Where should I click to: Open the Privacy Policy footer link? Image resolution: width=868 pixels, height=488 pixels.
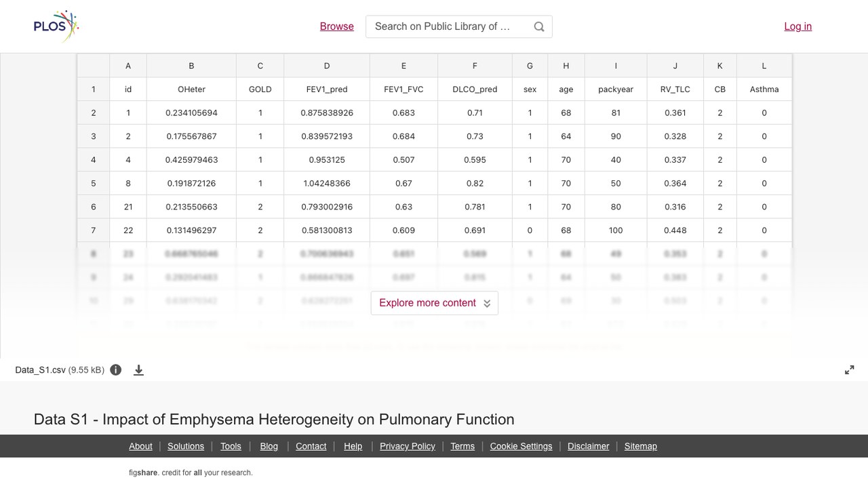coord(408,446)
